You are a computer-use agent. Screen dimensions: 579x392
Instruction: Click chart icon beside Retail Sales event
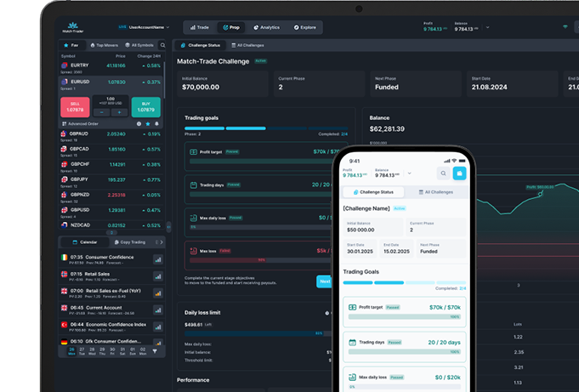(x=157, y=277)
